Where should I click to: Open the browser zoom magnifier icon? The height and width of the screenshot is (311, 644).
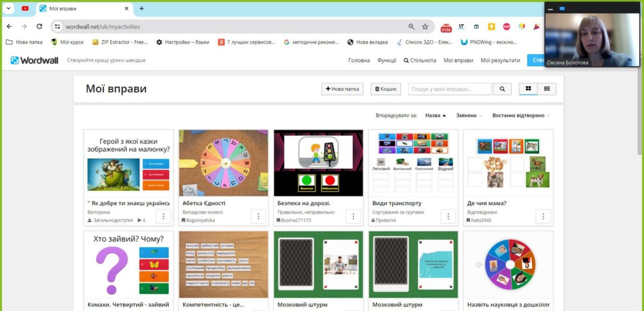[412, 27]
